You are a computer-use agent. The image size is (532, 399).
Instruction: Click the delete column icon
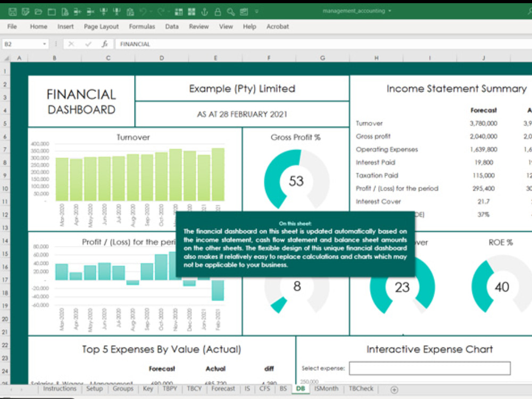tap(117, 12)
